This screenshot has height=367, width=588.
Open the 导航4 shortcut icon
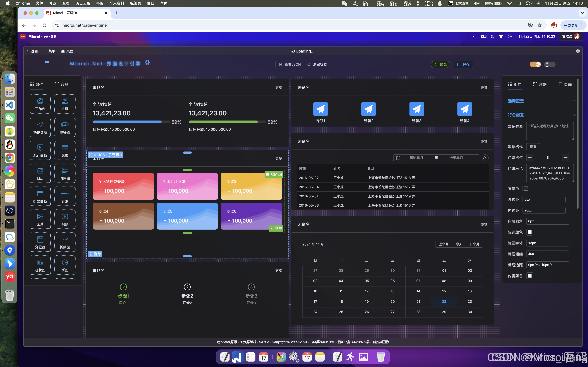(464, 109)
